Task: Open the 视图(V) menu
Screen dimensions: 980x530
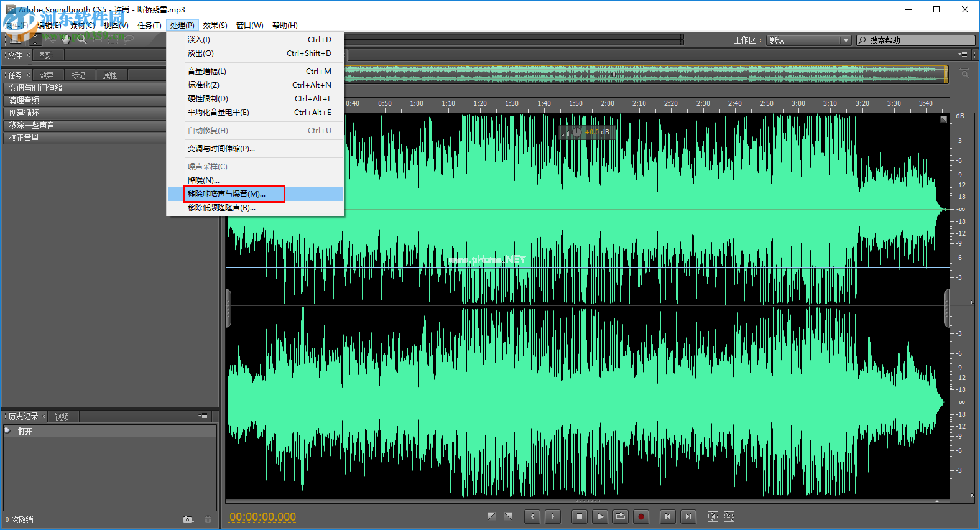Action: pyautogui.click(x=116, y=26)
